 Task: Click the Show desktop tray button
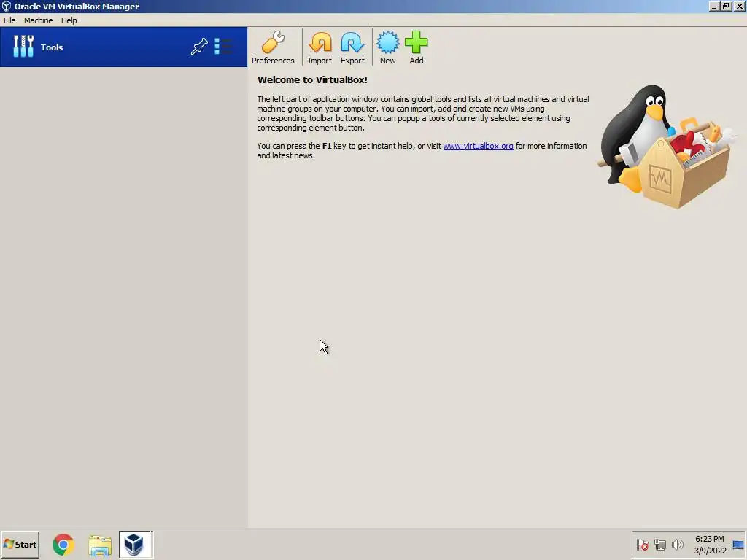(738, 544)
